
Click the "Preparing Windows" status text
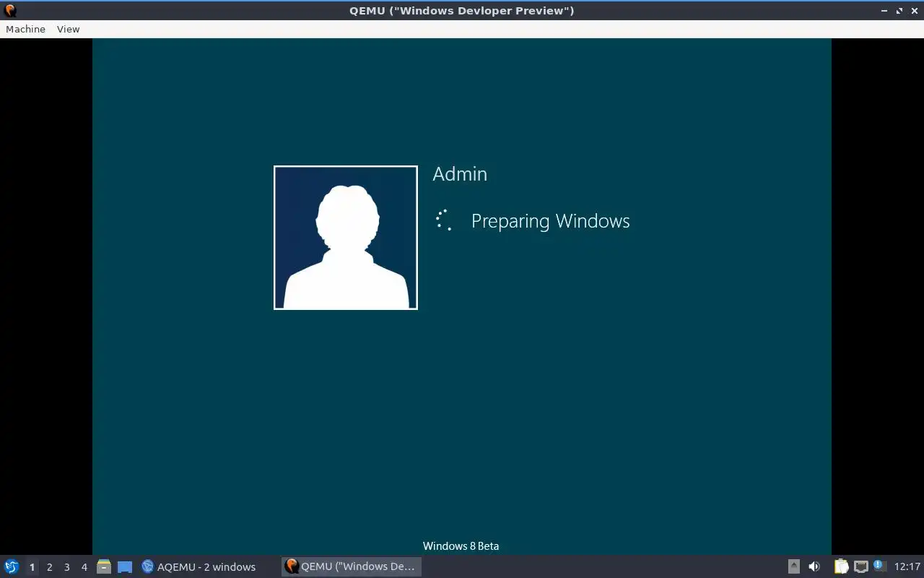pos(551,221)
